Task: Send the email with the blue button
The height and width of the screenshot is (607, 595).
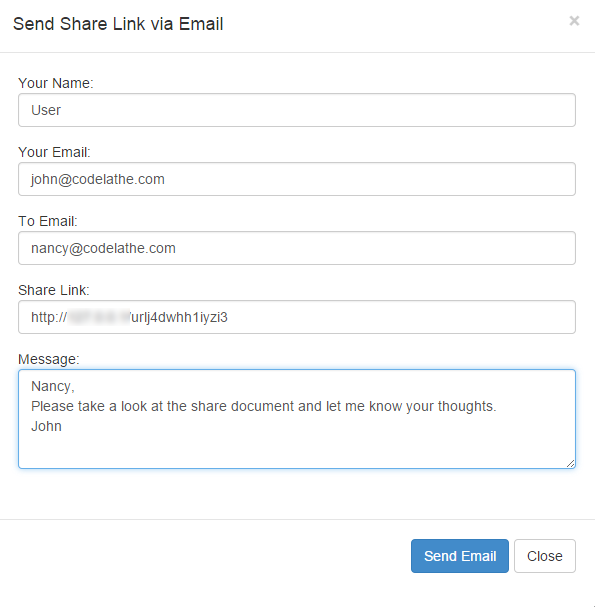Action: 460,556
